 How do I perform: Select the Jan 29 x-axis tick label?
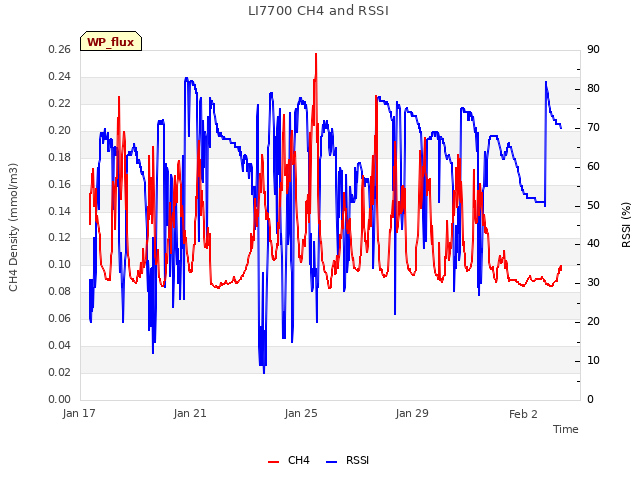[x=412, y=413]
